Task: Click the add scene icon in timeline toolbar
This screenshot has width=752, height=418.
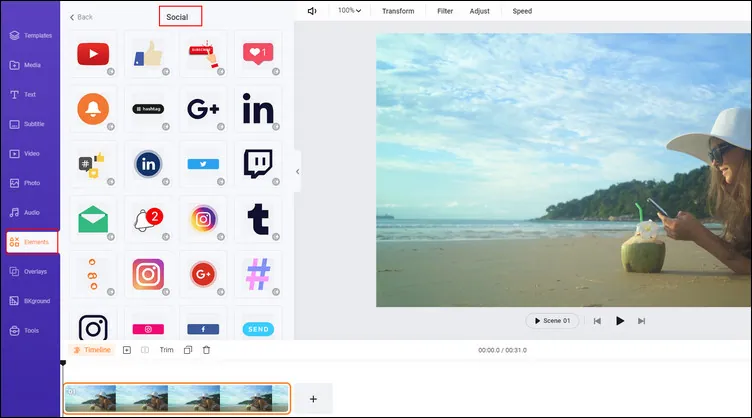Action: tap(127, 350)
